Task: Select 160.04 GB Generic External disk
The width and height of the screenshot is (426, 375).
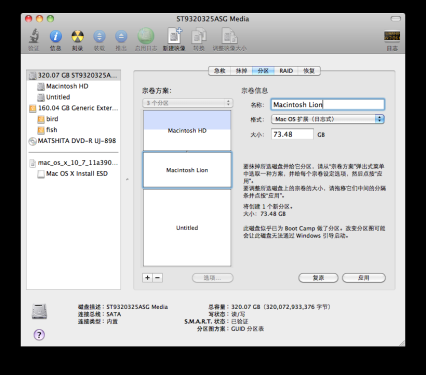Action: pyautogui.click(x=73, y=108)
